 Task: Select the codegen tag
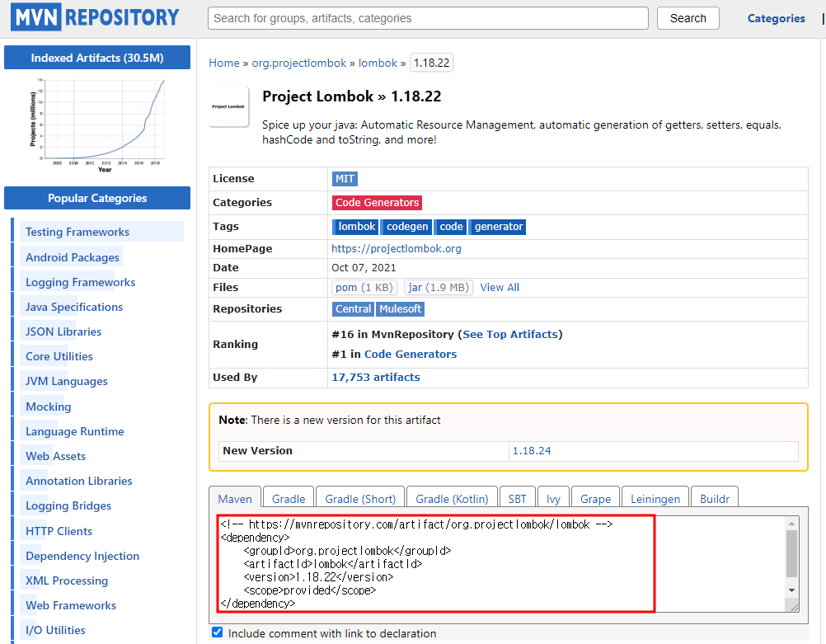pos(406,227)
